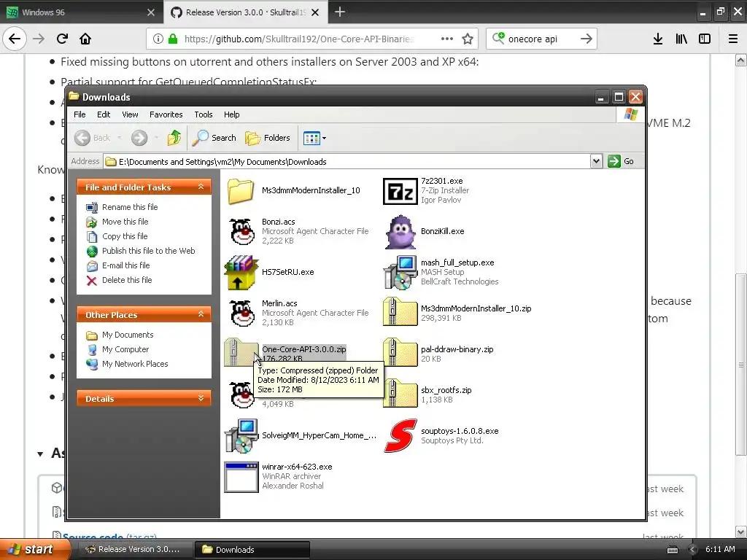Viewport: 747px width, 560px height.
Task: Click the Explorer Back button
Action: tap(93, 138)
